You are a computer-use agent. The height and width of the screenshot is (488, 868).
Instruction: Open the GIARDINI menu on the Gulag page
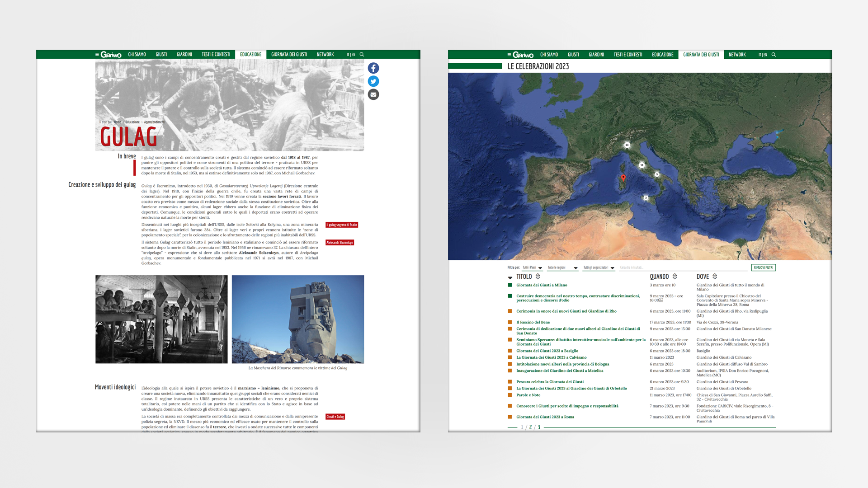click(184, 55)
